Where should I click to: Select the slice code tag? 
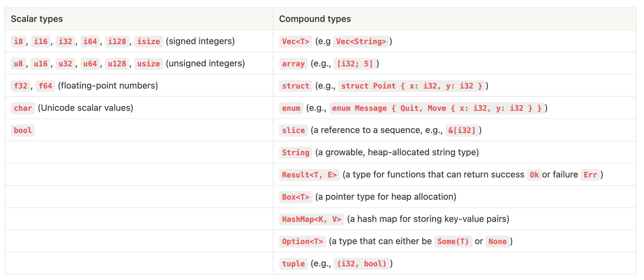point(293,130)
